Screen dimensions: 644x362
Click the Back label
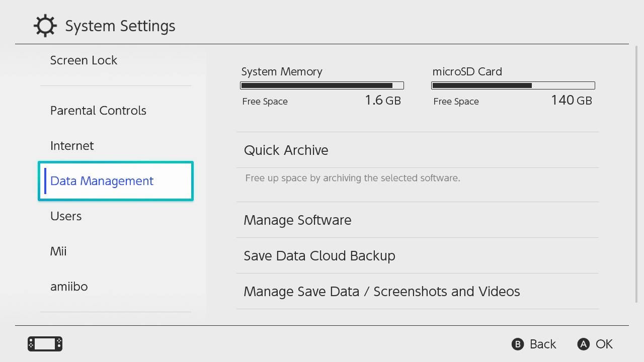point(542,344)
